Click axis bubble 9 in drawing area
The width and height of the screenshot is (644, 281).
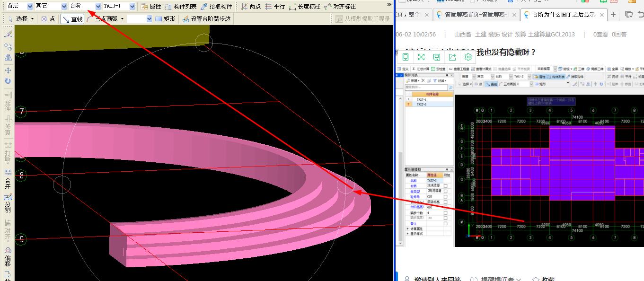click(21, 239)
